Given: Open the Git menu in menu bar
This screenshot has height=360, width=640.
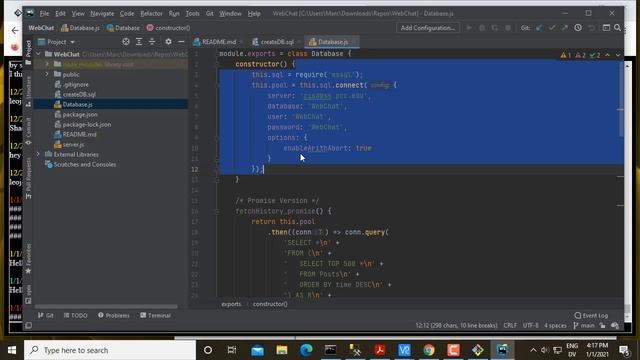Looking at the screenshot, I should 209,13.
